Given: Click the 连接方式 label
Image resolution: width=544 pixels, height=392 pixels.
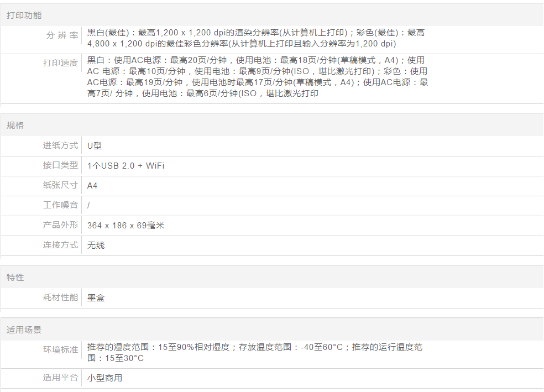Looking at the screenshot, I should coord(60,245).
